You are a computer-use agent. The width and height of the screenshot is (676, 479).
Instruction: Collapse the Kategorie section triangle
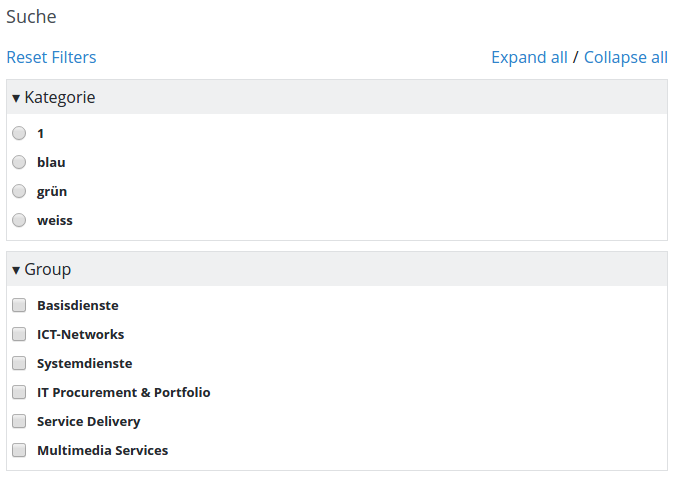pyautogui.click(x=16, y=98)
